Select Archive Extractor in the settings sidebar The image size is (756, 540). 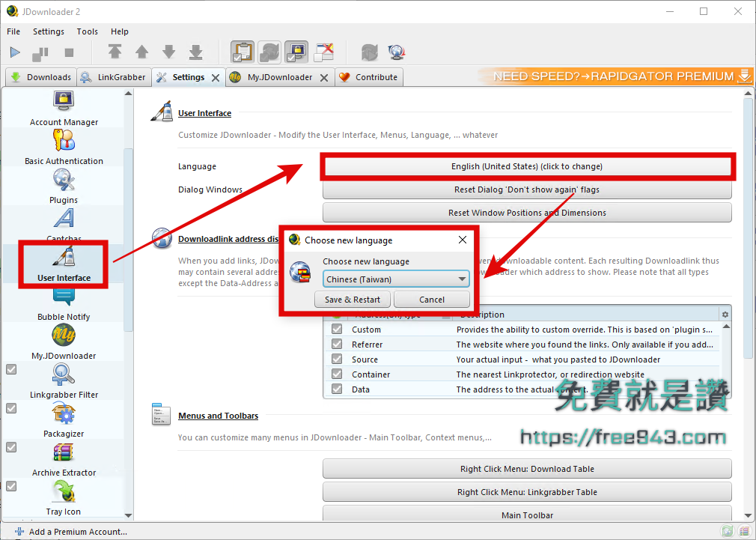click(x=64, y=458)
